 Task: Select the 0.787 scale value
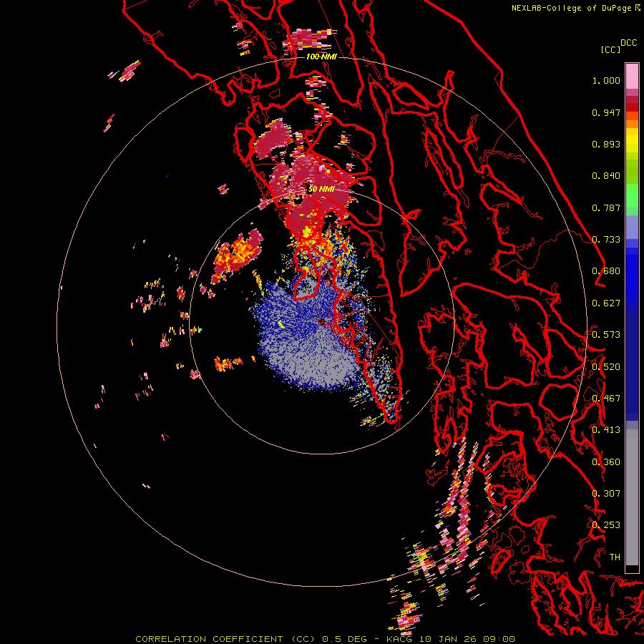(x=606, y=208)
